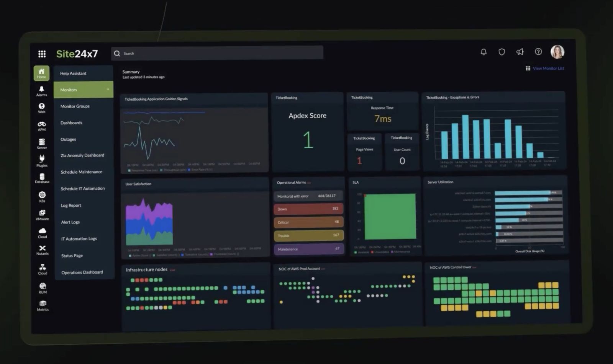Select the Web globe sidebar icon
Image resolution: width=613 pixels, height=364 pixels.
coord(42,108)
